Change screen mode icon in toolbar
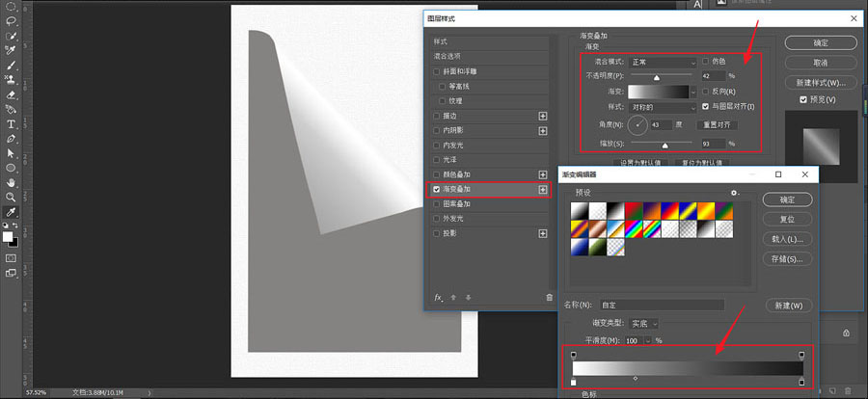Viewport: 868px width, 399px height. pyautogui.click(x=11, y=273)
